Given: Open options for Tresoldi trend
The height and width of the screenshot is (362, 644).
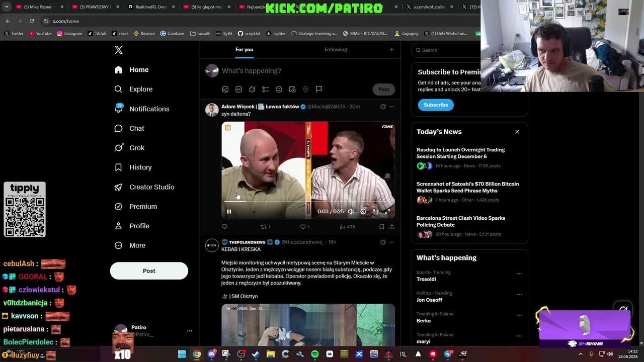Looking at the screenshot, I should pyautogui.click(x=519, y=274).
